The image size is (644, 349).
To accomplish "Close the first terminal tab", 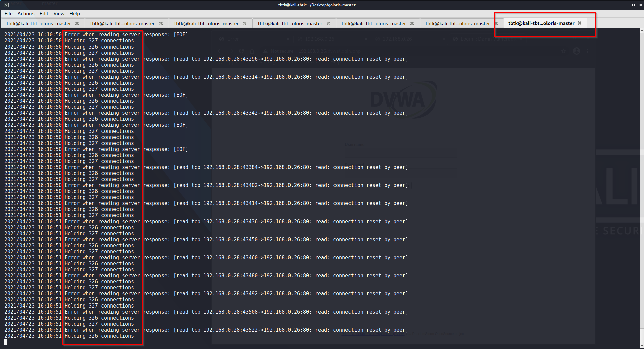I will tap(77, 24).
